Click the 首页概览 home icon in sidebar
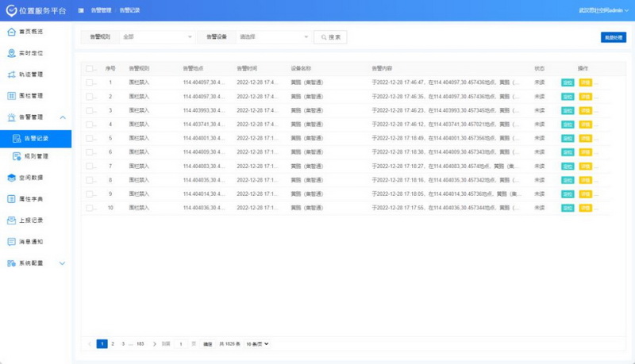This screenshot has height=364, width=635. (11, 32)
